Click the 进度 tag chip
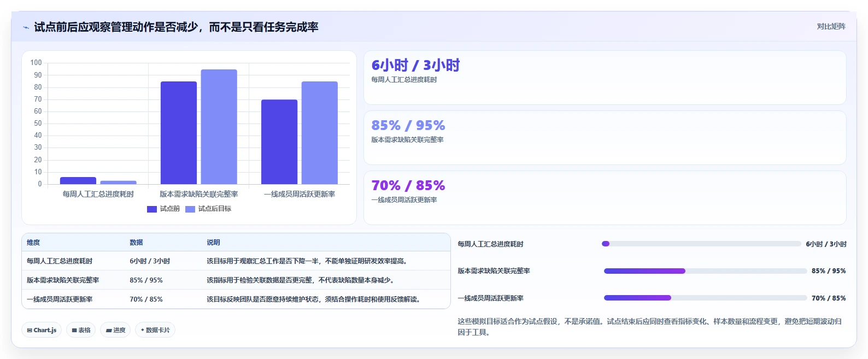868x359 pixels. [115, 330]
